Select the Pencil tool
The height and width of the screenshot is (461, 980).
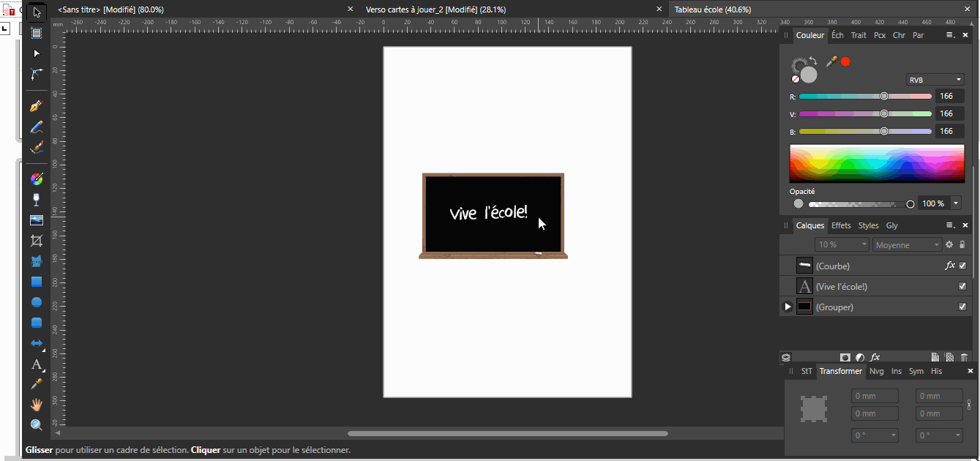coord(36,126)
